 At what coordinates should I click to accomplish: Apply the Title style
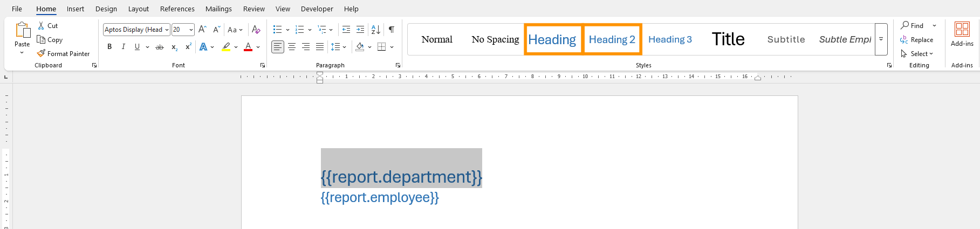coord(728,39)
